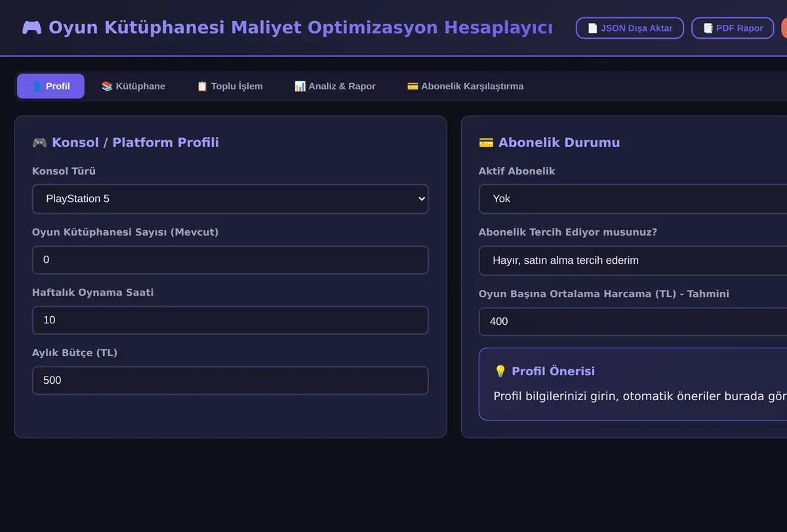Click the credit card icon beside Abonelik Durumu
The image size is (787, 532).
[486, 142]
